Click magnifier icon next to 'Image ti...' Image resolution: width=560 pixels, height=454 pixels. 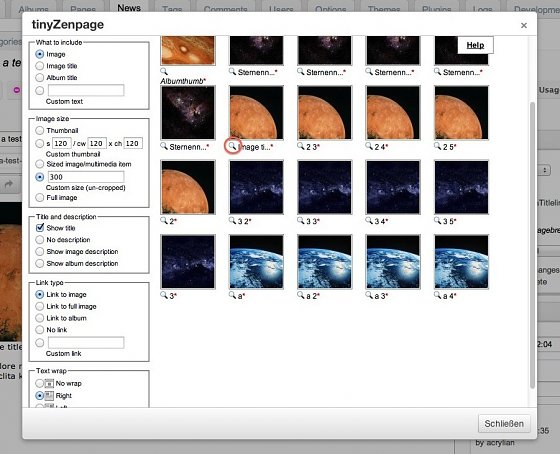click(232, 146)
